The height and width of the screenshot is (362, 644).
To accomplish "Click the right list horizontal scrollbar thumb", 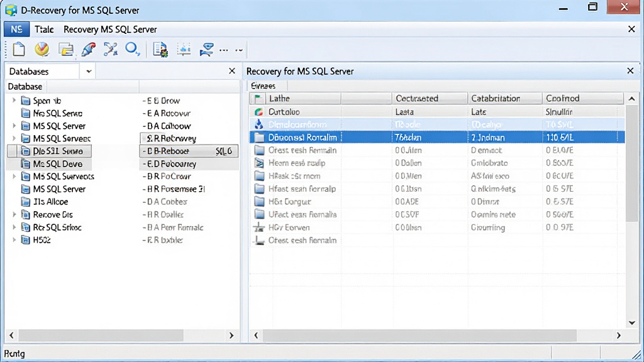I will pos(419,336).
